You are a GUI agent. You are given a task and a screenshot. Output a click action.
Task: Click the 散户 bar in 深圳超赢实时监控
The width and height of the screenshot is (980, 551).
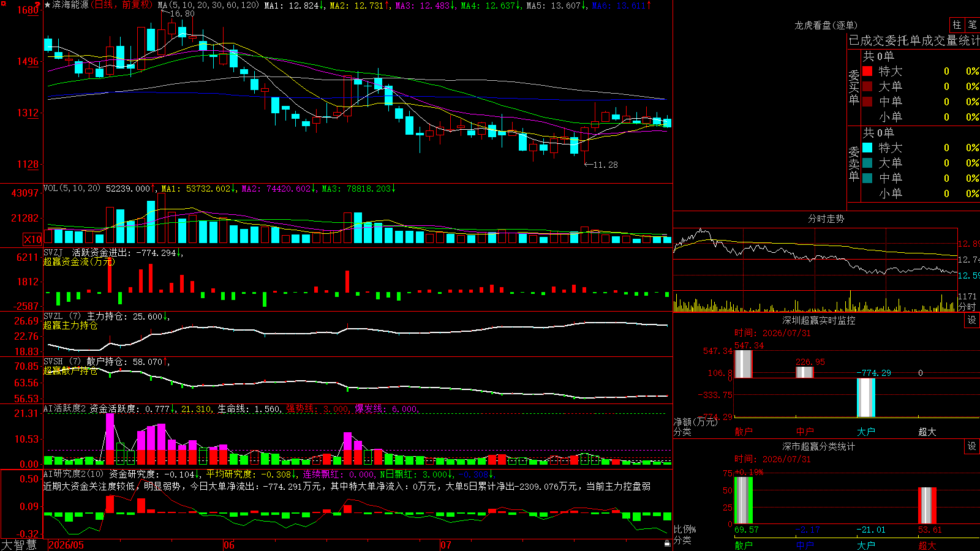[743, 364]
